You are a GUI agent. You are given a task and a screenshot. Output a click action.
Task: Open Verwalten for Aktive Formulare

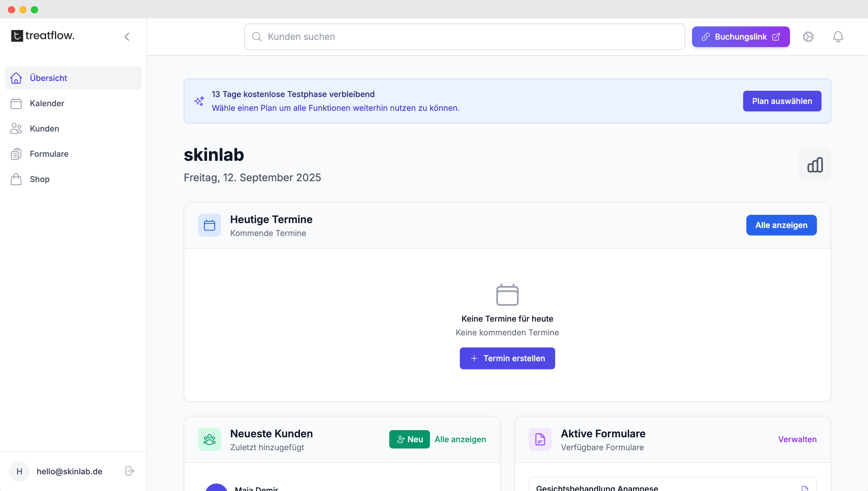tap(797, 439)
